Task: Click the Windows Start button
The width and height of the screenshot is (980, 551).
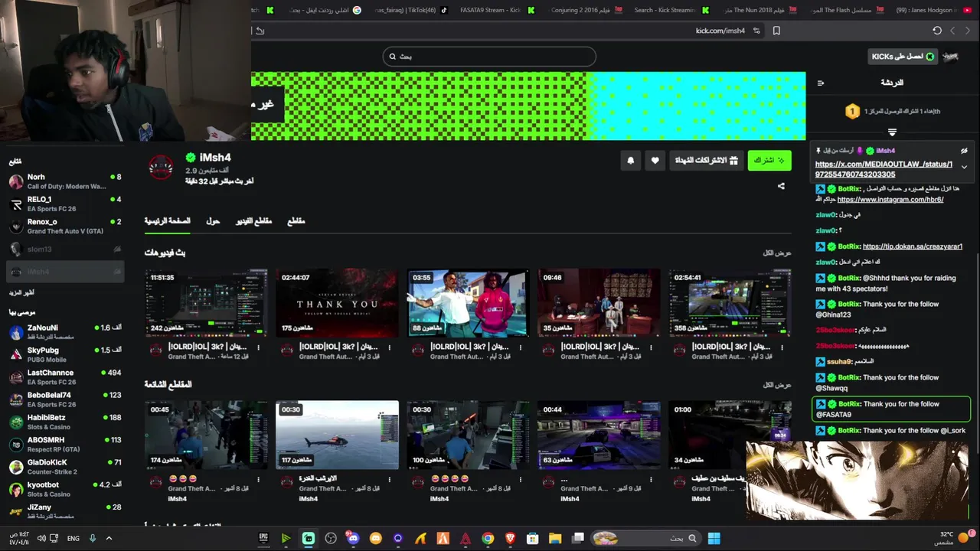Action: point(714,538)
